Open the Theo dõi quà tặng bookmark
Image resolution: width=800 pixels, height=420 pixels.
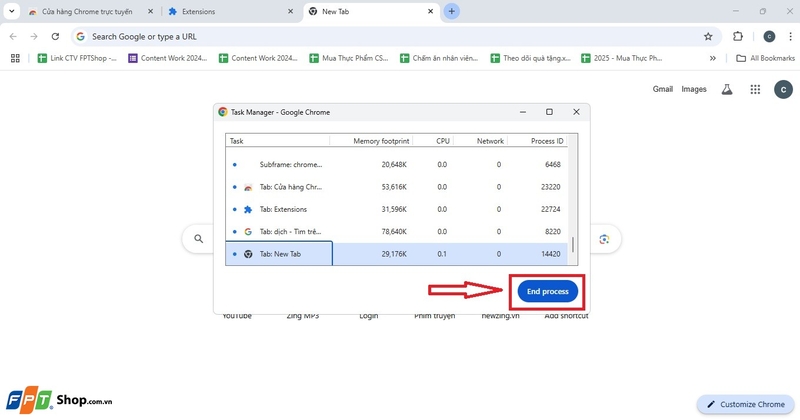coord(530,58)
